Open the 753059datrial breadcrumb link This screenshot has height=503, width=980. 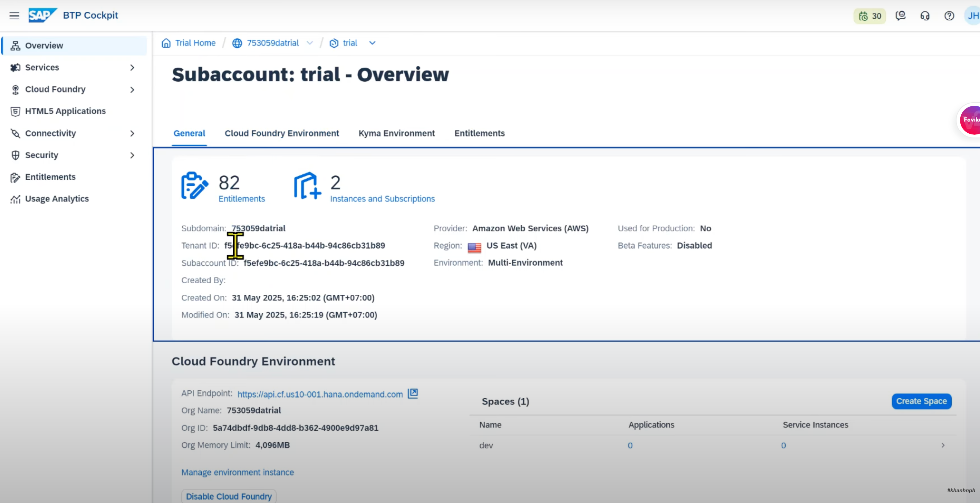pos(273,43)
